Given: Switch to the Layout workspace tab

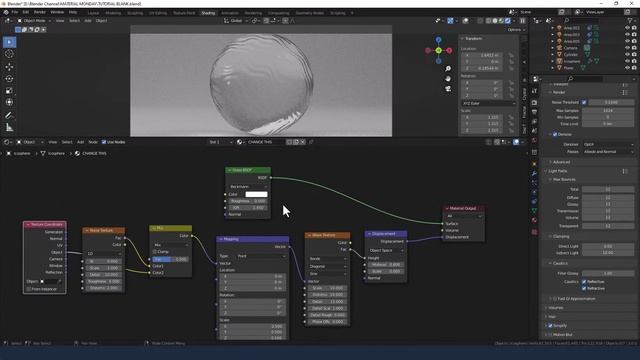Looking at the screenshot, I should click(93, 13).
